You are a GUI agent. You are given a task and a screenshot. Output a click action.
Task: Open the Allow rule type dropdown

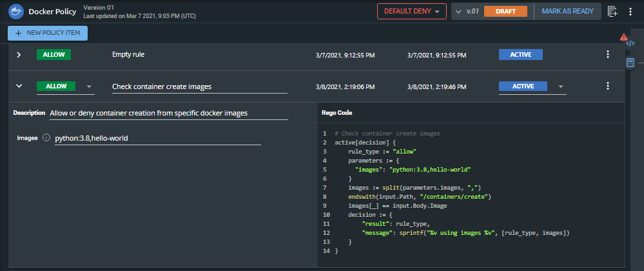pos(89,86)
